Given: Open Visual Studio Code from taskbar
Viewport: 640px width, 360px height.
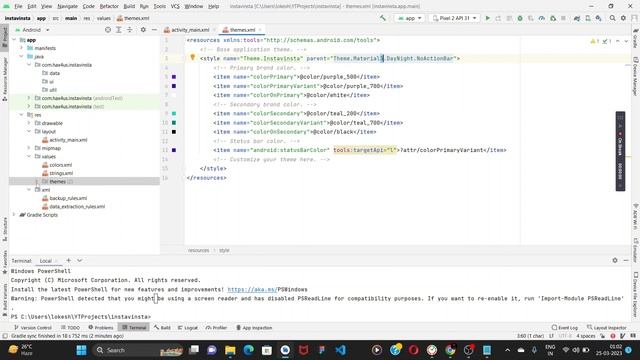Looking at the screenshot, I should (x=340, y=350).
